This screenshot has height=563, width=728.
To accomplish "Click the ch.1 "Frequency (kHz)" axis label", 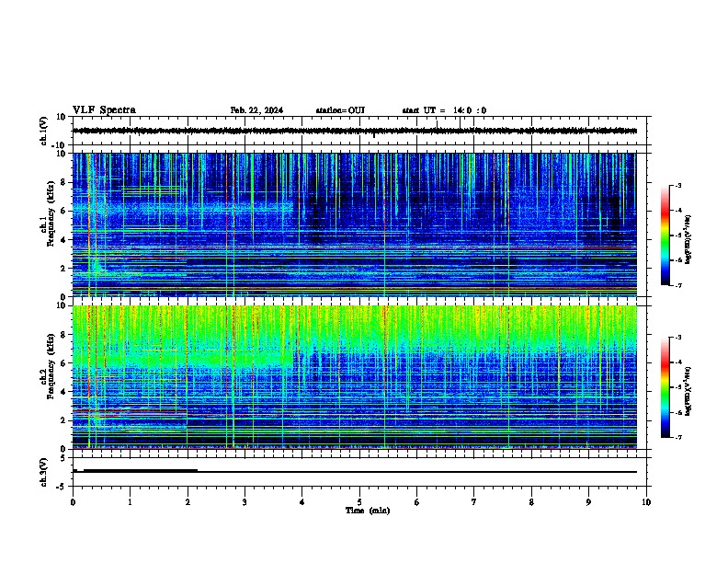I will [x=51, y=213].
